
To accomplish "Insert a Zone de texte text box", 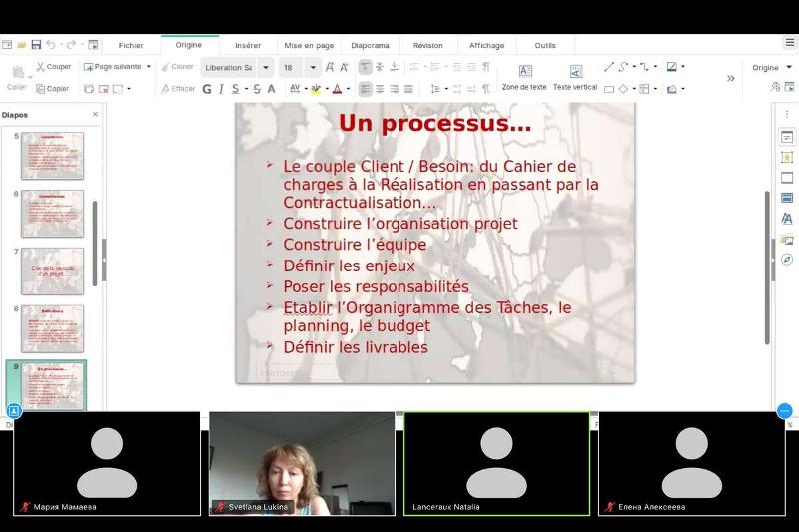I will (524, 76).
